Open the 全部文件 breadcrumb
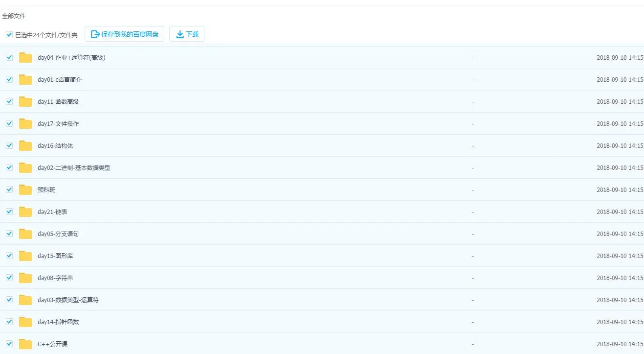 [14, 16]
